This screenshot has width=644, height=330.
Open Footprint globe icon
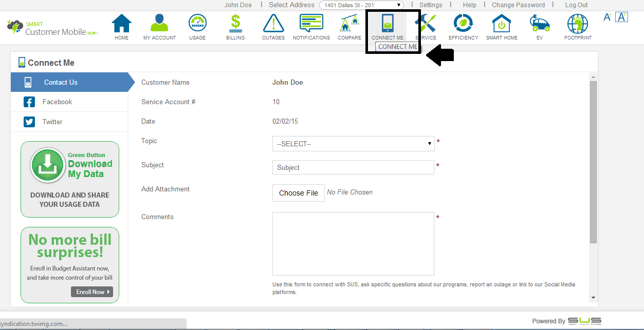(x=578, y=25)
